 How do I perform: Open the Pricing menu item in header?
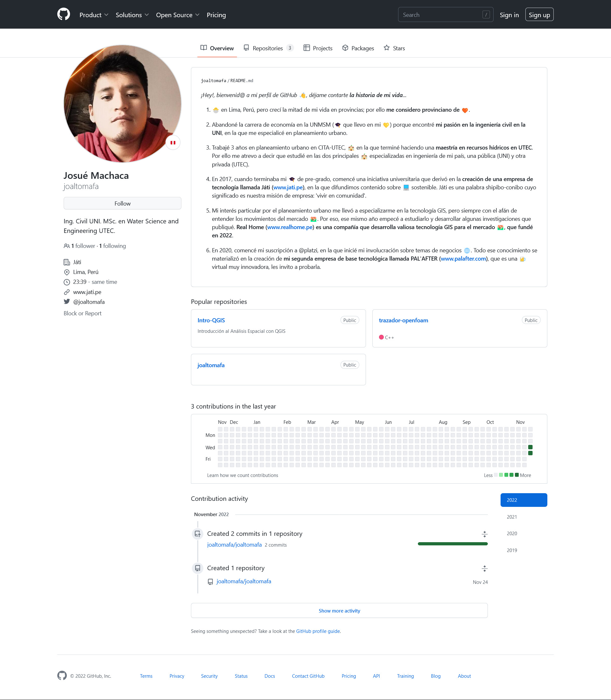[x=216, y=15]
